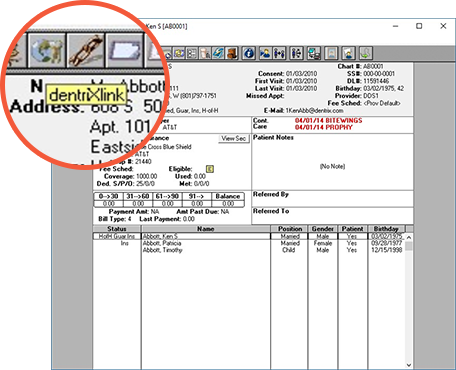Image resolution: width=456 pixels, height=370 pixels.
Task: Click the family list scroll down arrow
Action: pyautogui.click(x=409, y=365)
